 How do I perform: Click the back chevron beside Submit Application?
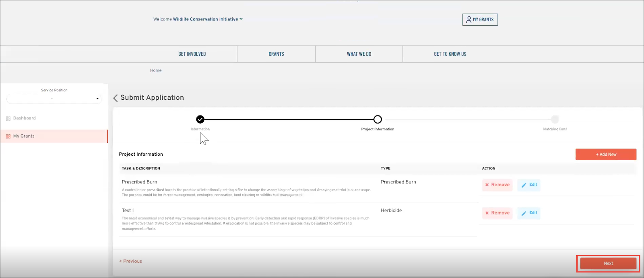pyautogui.click(x=116, y=98)
